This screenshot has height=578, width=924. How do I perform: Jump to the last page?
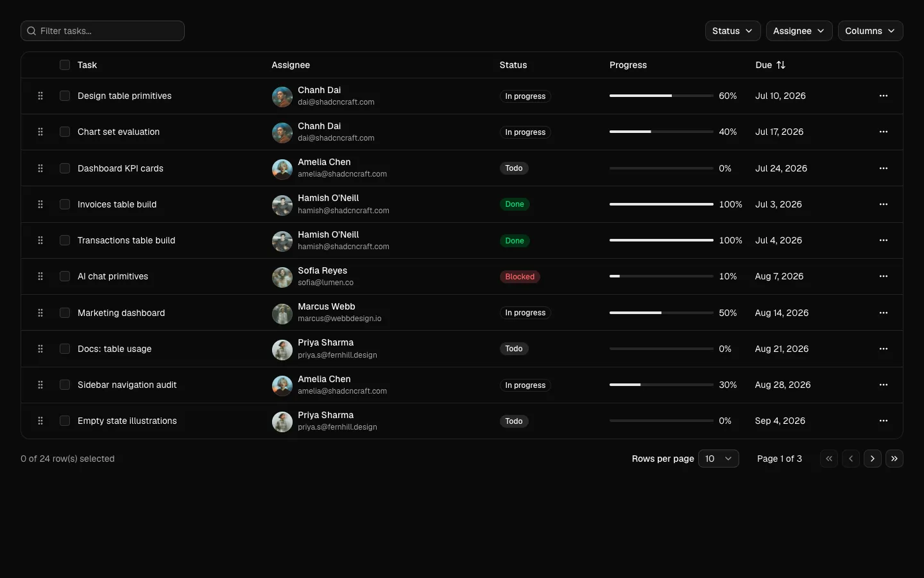point(894,459)
